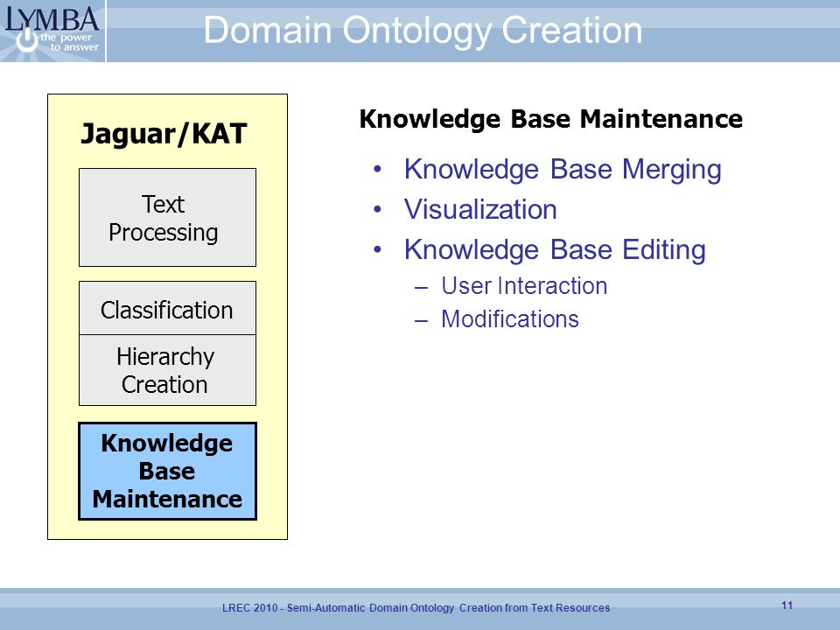Click the 'Jaguar/KAT' heading

click(164, 133)
